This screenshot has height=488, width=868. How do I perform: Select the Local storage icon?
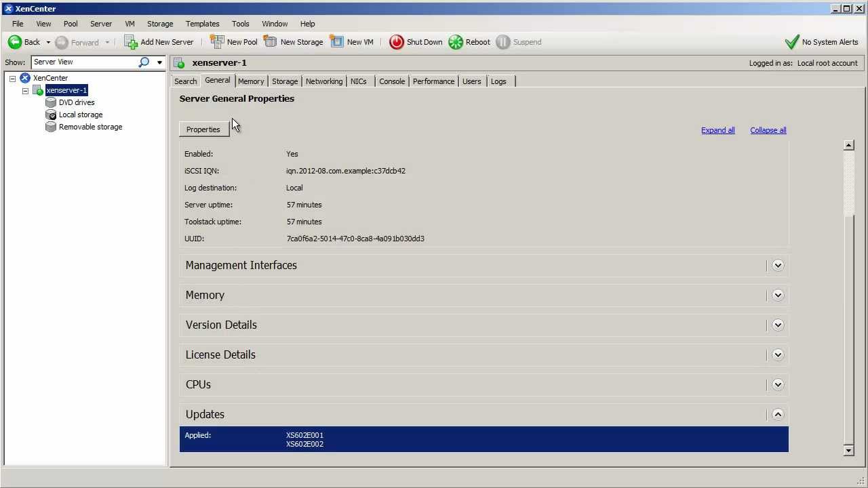[51, 115]
